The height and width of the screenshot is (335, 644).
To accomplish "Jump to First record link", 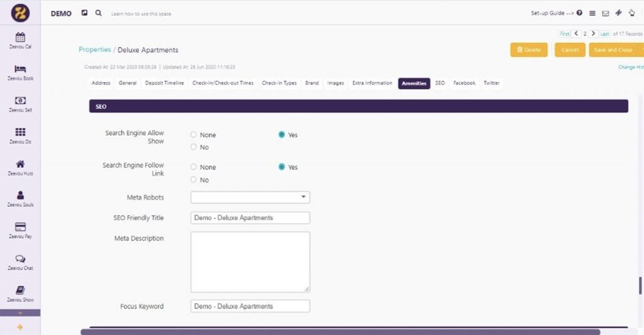I will pyautogui.click(x=565, y=34).
